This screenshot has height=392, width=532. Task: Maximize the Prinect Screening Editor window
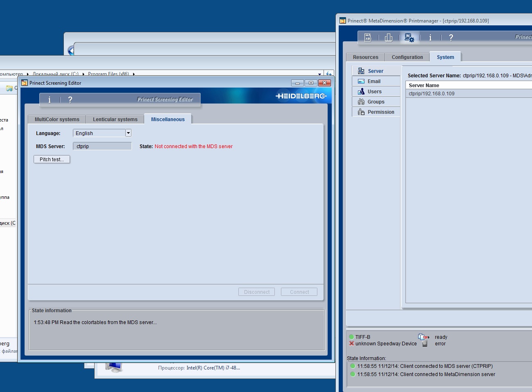[x=311, y=83]
